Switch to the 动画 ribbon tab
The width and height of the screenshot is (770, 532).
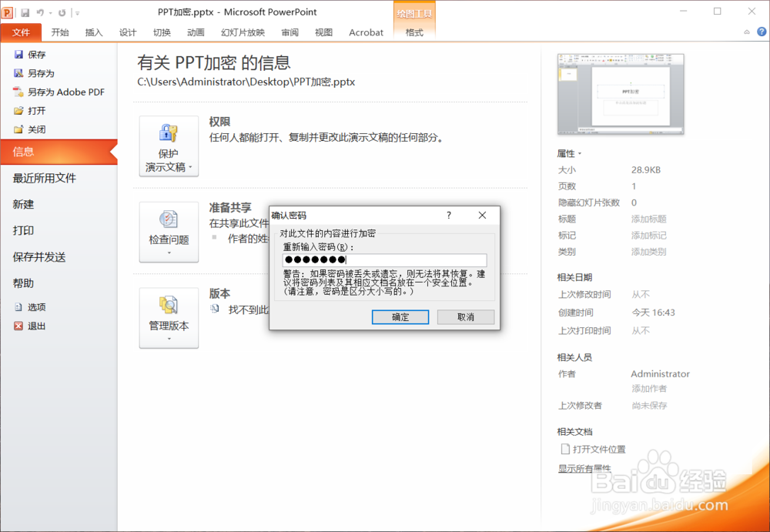(196, 32)
